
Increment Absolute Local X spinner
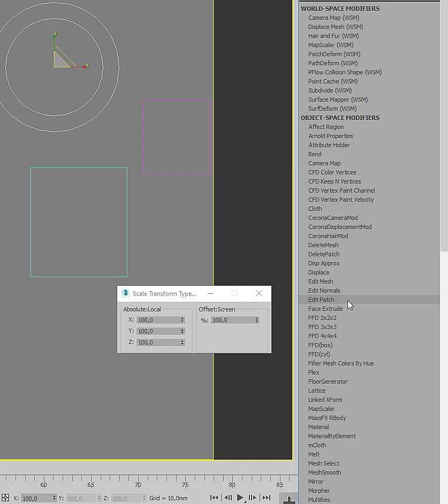click(182, 318)
